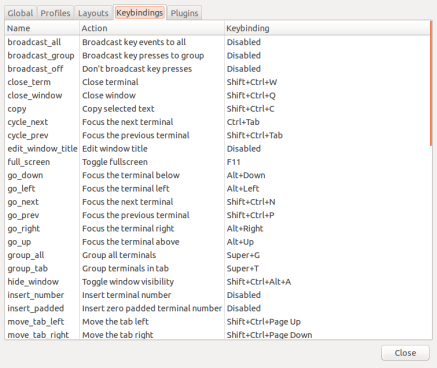Click the Shift+Ctrl+Page Down keybinding
The image size is (437, 368).
point(270,335)
